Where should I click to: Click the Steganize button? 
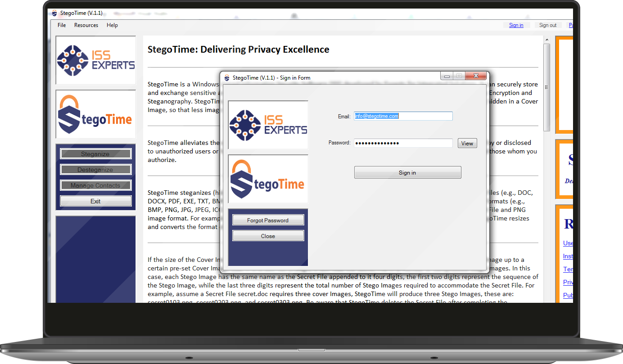[95, 154]
